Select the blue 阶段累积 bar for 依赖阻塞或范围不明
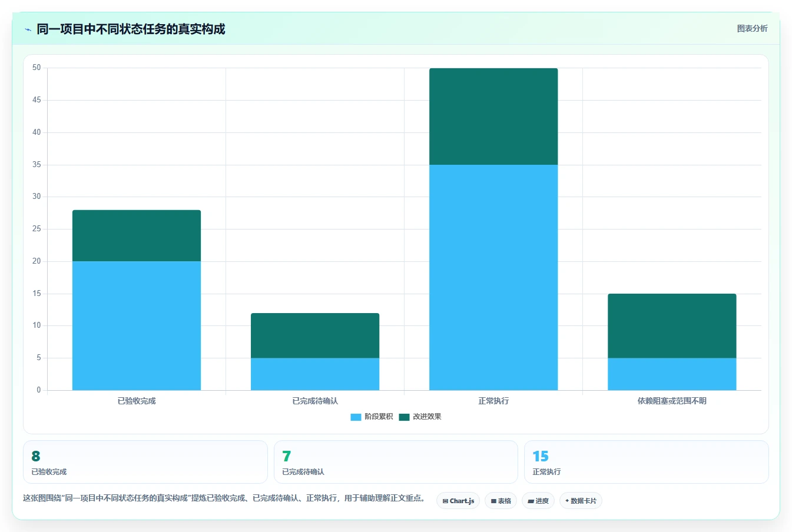The image size is (792, 532). point(672,374)
